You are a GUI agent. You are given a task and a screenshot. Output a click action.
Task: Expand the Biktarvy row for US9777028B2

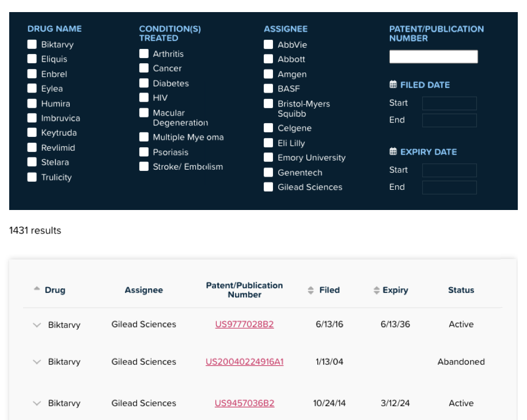click(37, 325)
